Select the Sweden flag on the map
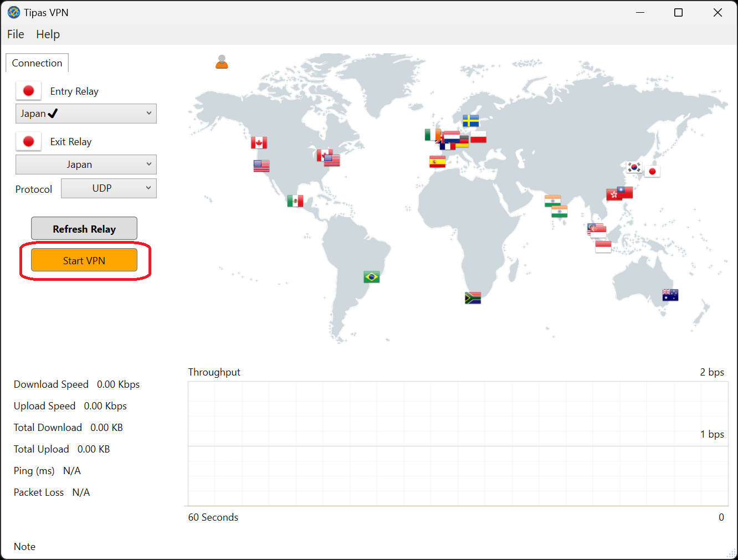The width and height of the screenshot is (738, 560). (471, 121)
